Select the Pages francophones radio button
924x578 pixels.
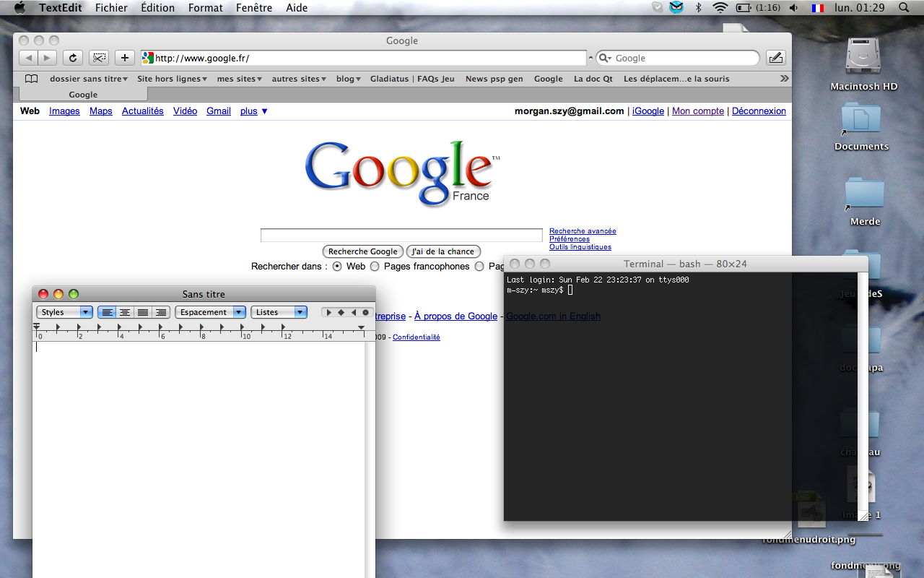375,267
